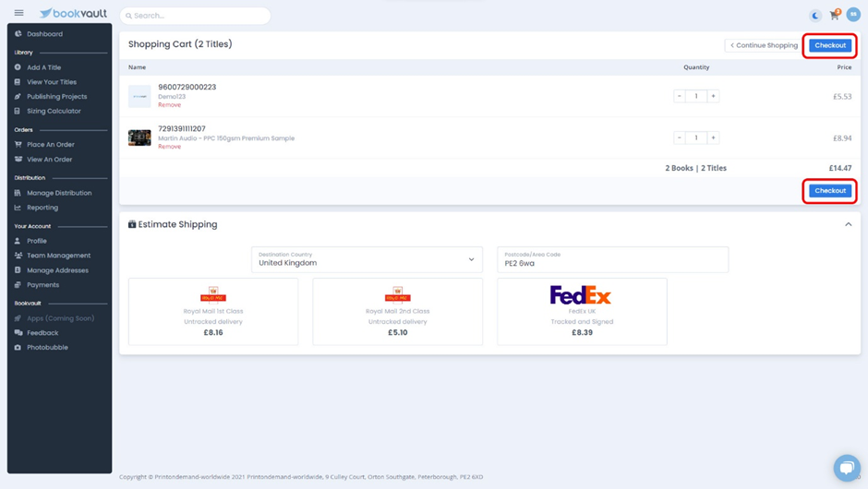The width and height of the screenshot is (868, 489).
Task: Click the Payments icon
Action: 18,285
